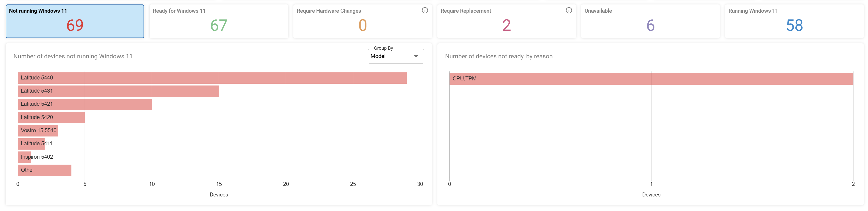Click the Latitude 5411 bar

point(31,144)
